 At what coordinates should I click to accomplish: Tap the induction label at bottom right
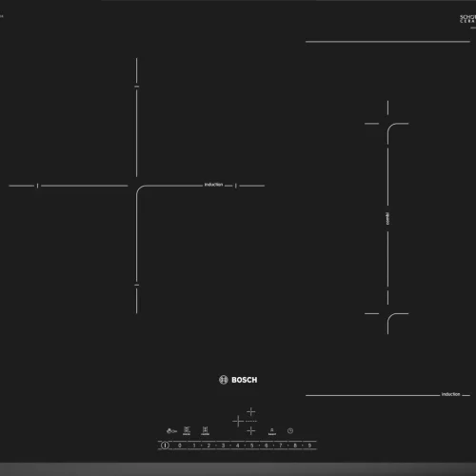(450, 394)
